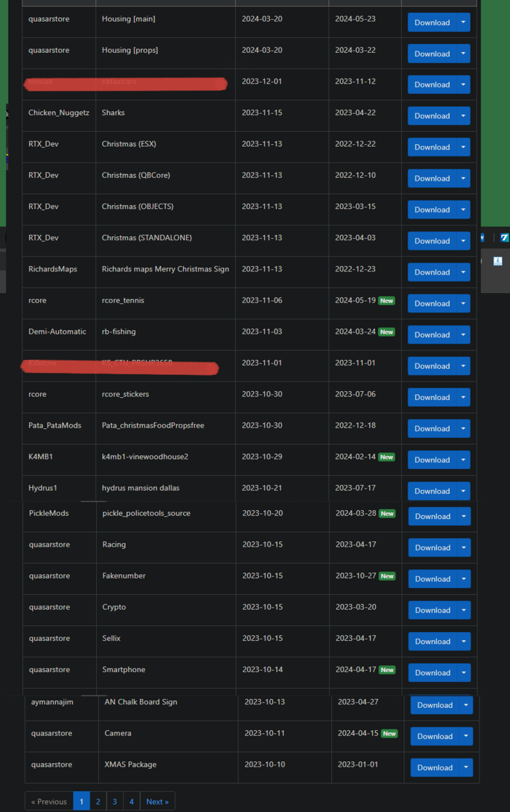Select AN Chalk Board Sign asset name
Viewport: 510px width, 812px height.
click(141, 702)
